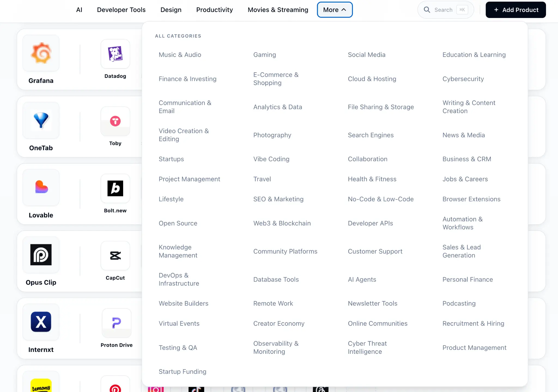Select the Movies & Streaming nav tab
This screenshot has height=392, width=558.
tap(278, 10)
